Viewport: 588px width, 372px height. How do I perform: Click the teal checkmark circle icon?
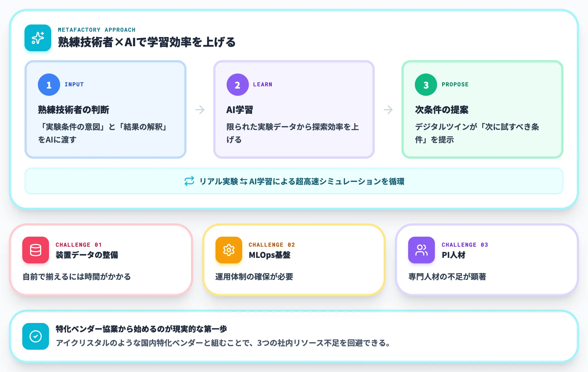36,336
